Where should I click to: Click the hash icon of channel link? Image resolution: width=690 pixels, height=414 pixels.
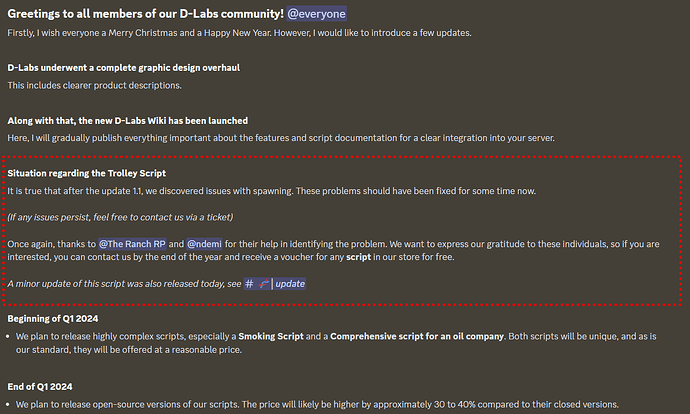[x=249, y=284]
